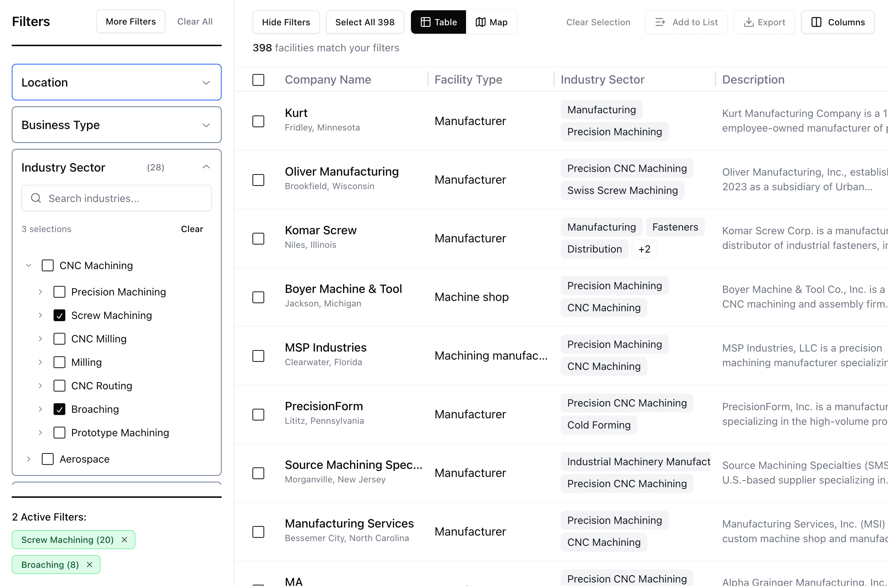Select the Kurt row checkbox
The height and width of the screenshot is (588, 888).
point(259,121)
